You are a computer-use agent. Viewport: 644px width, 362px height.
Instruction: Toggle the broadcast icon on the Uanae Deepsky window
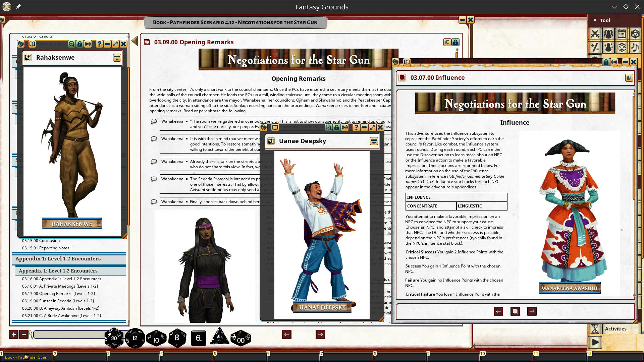[345, 127]
